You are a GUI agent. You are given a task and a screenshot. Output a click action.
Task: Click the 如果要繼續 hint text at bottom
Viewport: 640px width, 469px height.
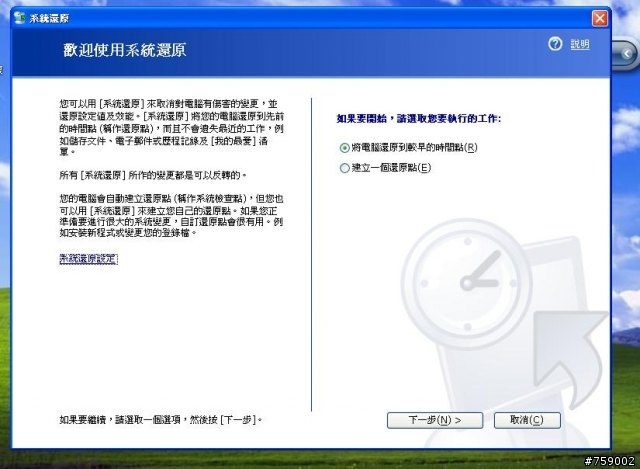[160, 420]
